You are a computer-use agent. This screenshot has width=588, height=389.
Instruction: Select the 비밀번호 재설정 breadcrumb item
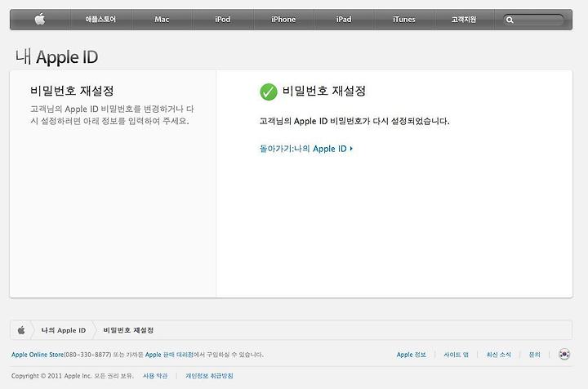click(x=128, y=330)
